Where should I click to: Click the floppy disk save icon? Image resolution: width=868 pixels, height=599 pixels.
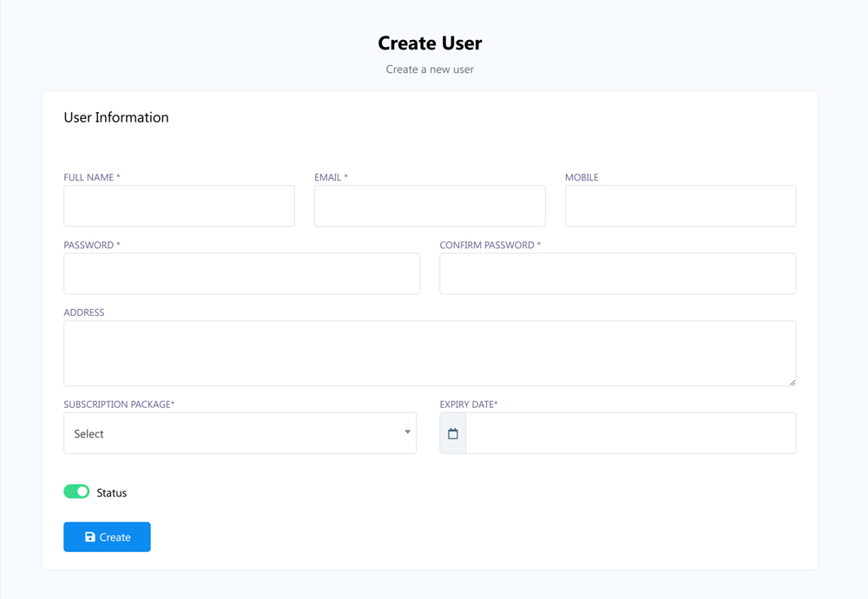tap(90, 537)
